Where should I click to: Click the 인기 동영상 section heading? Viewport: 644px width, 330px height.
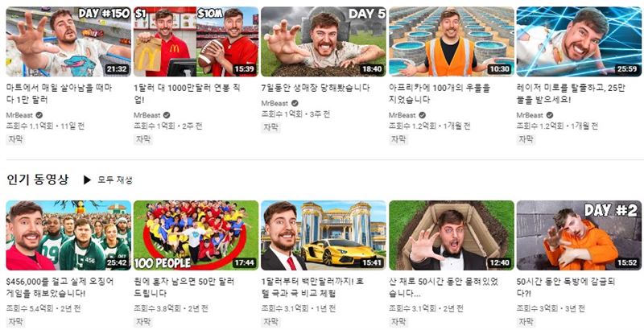(37, 179)
